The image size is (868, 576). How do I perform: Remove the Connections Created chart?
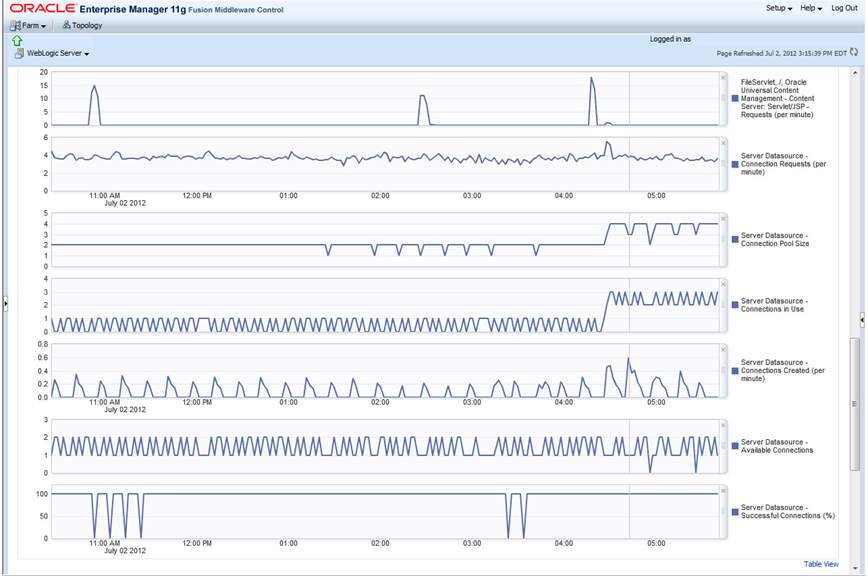[x=723, y=350]
